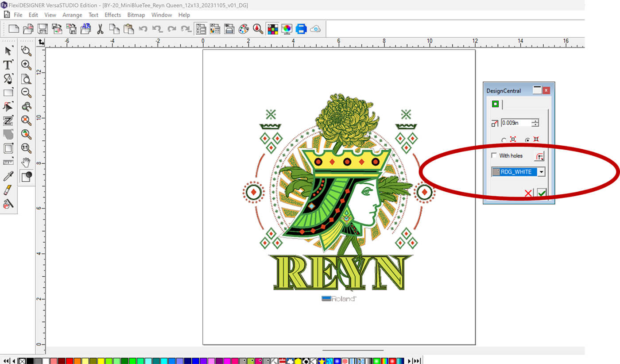Click the cloud icon in toolbar
This screenshot has width=620, height=364.
(315, 29)
